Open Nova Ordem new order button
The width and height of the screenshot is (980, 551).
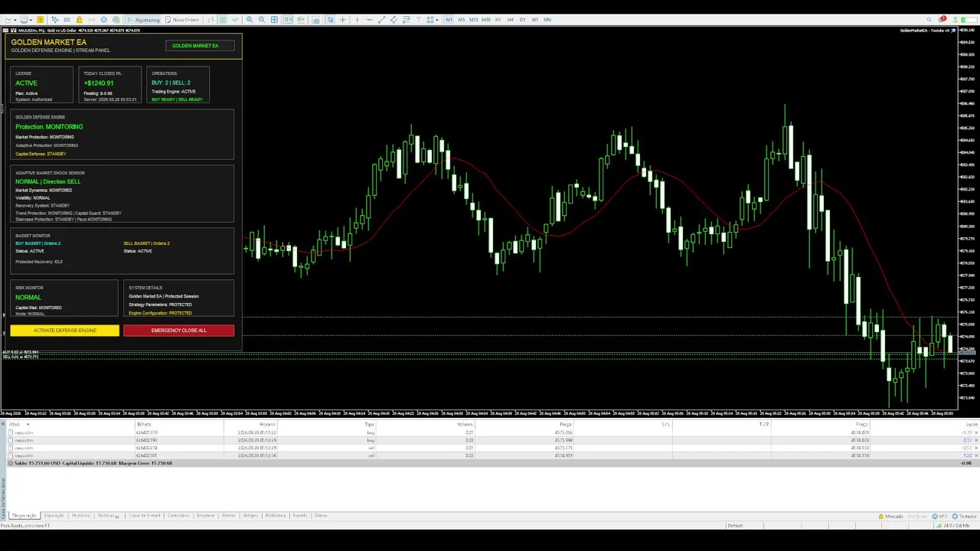[182, 20]
